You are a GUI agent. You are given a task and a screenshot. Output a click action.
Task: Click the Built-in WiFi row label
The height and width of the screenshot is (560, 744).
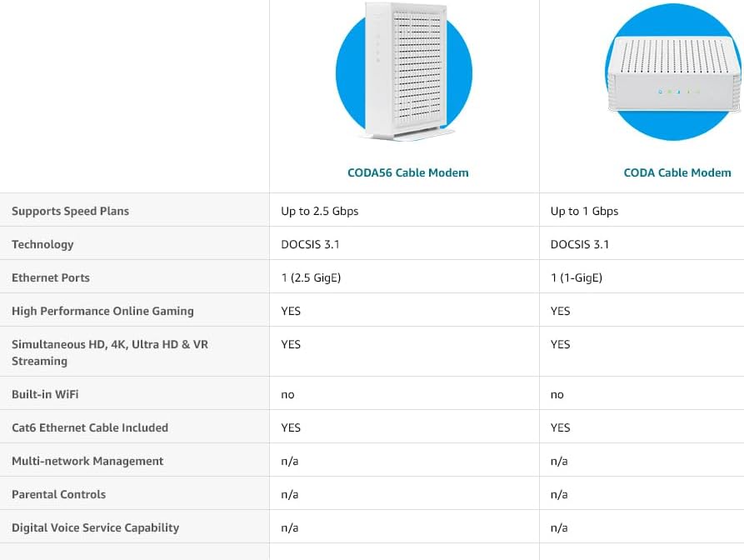point(45,394)
